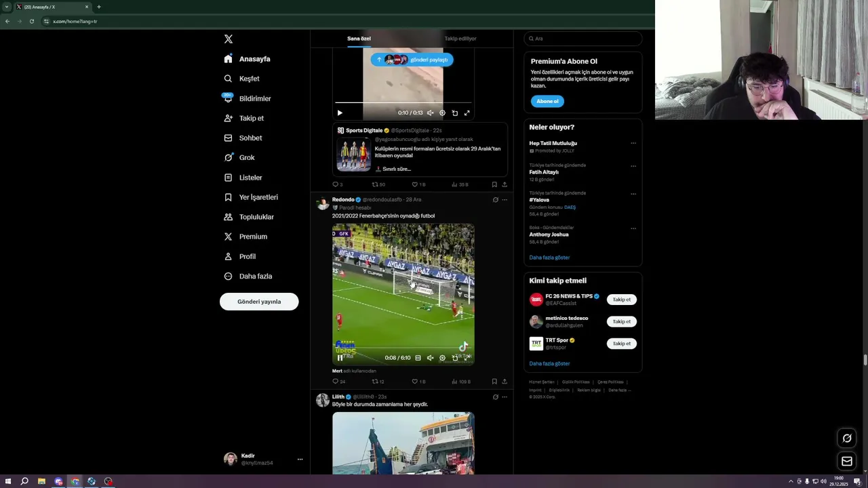The image size is (868, 488).
Task: Open Premium from the sidebar
Action: click(245, 237)
